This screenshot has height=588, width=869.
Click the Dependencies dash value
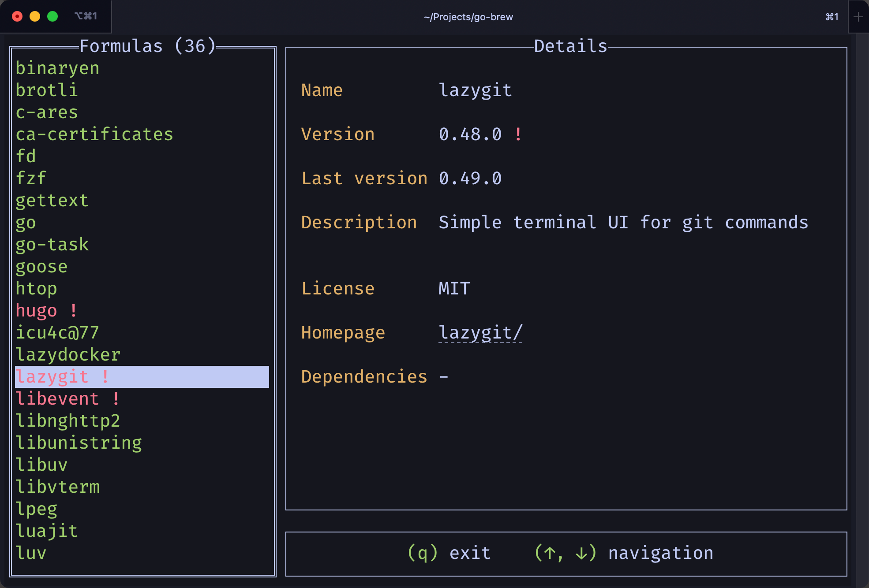pos(444,377)
